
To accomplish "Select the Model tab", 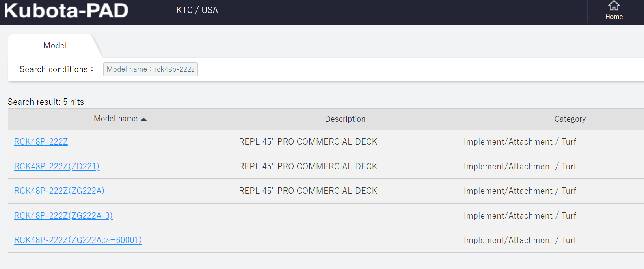I will pos(55,46).
